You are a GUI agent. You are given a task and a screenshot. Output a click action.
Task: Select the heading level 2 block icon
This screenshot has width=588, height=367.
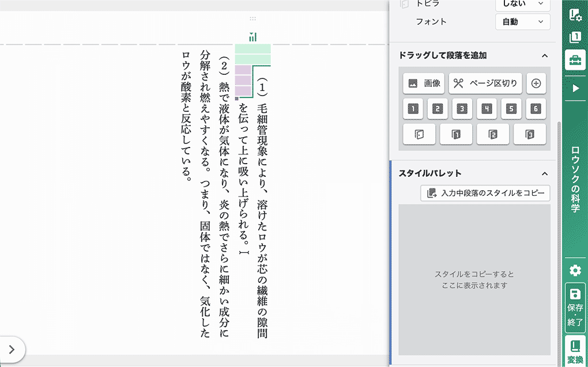[x=438, y=109]
